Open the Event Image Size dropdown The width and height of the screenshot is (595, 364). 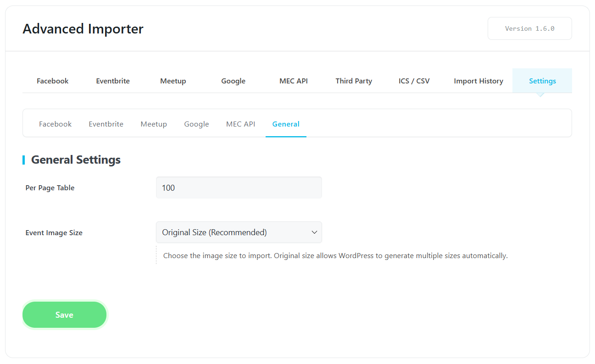(x=239, y=232)
